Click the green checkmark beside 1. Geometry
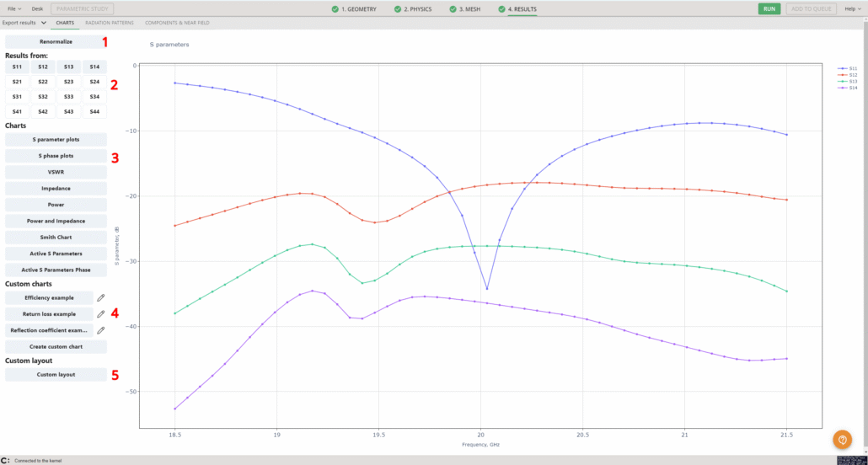 (335, 8)
